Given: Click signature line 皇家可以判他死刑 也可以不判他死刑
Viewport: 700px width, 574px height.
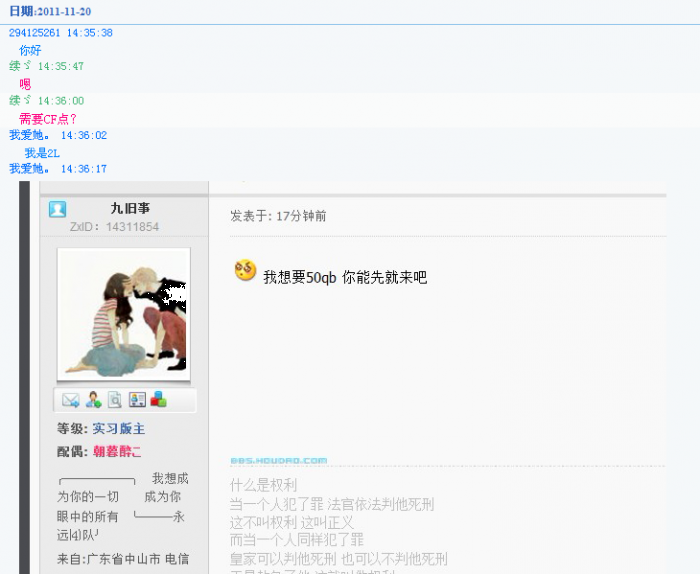Looking at the screenshot, I should point(339,558).
